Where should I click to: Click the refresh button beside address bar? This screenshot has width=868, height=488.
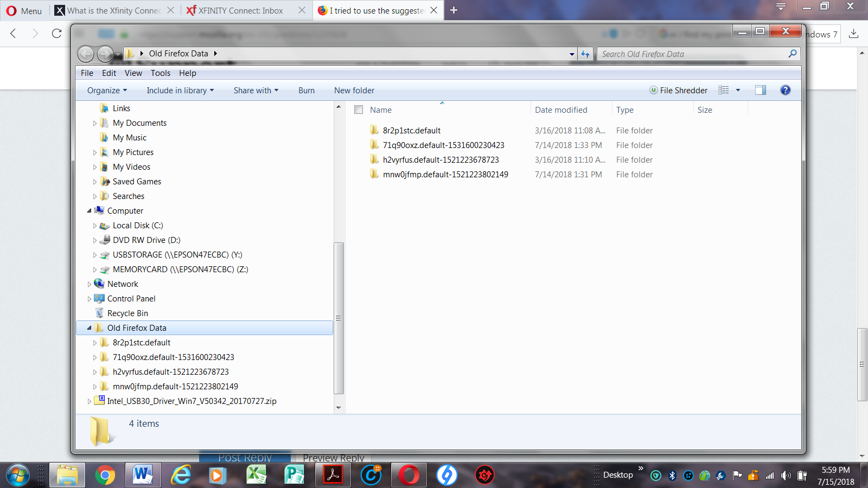coord(585,54)
